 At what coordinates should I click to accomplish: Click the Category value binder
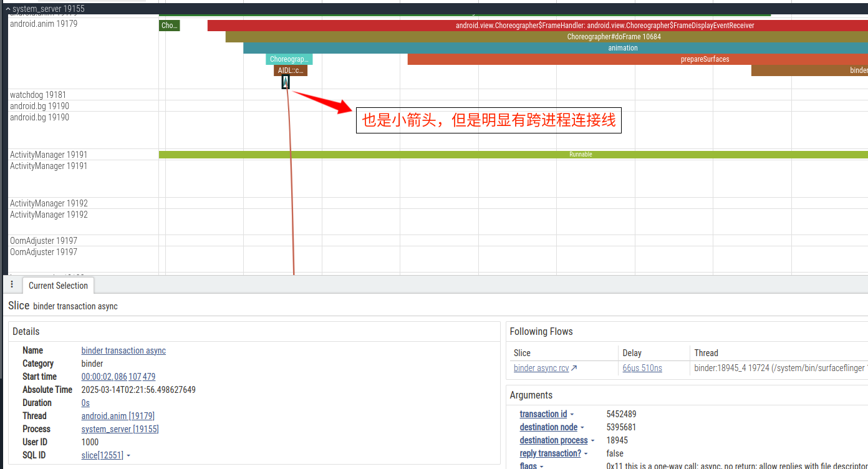click(92, 364)
